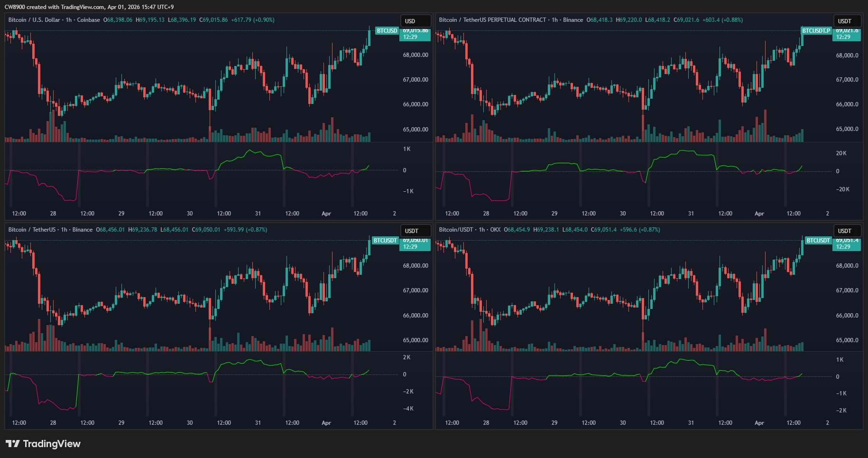Screen dimensions: 868x458
Task: Click the C69,051.4 close value on OKX chart
Action: (604, 230)
